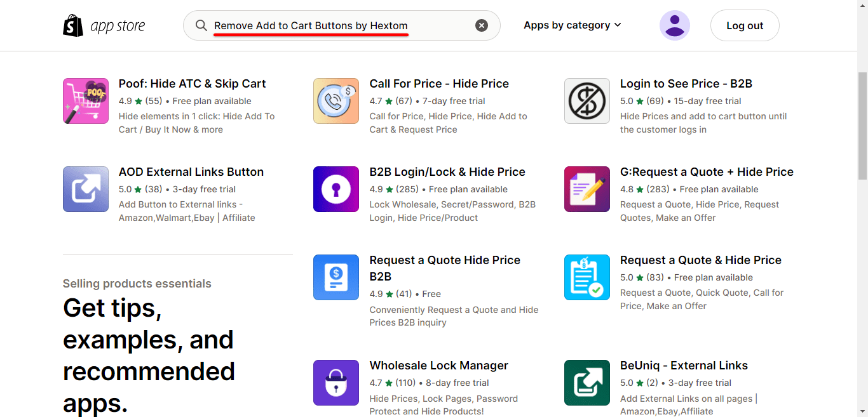
Task: Click '4.8 (283) • Free plan available' text
Action: 689,189
